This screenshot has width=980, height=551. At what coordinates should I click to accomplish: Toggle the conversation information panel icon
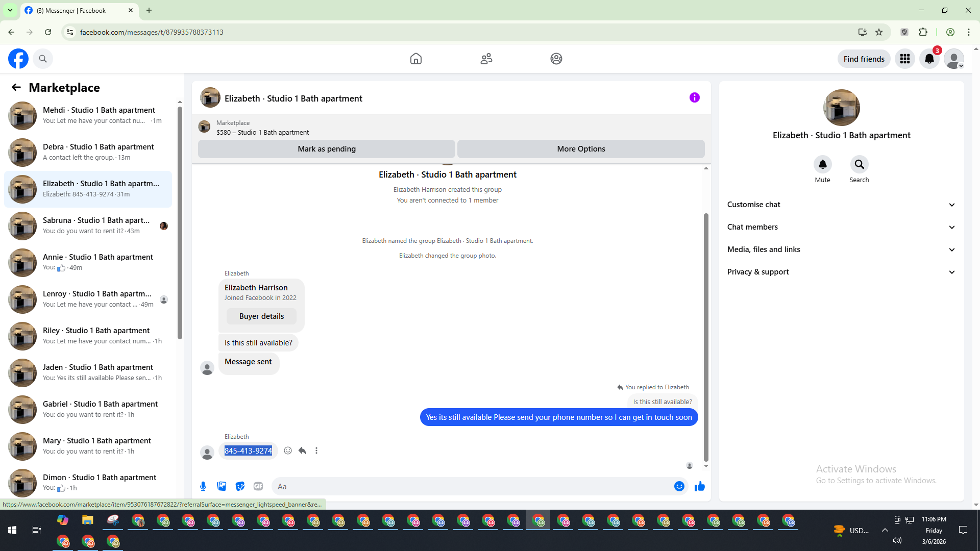pos(694,97)
